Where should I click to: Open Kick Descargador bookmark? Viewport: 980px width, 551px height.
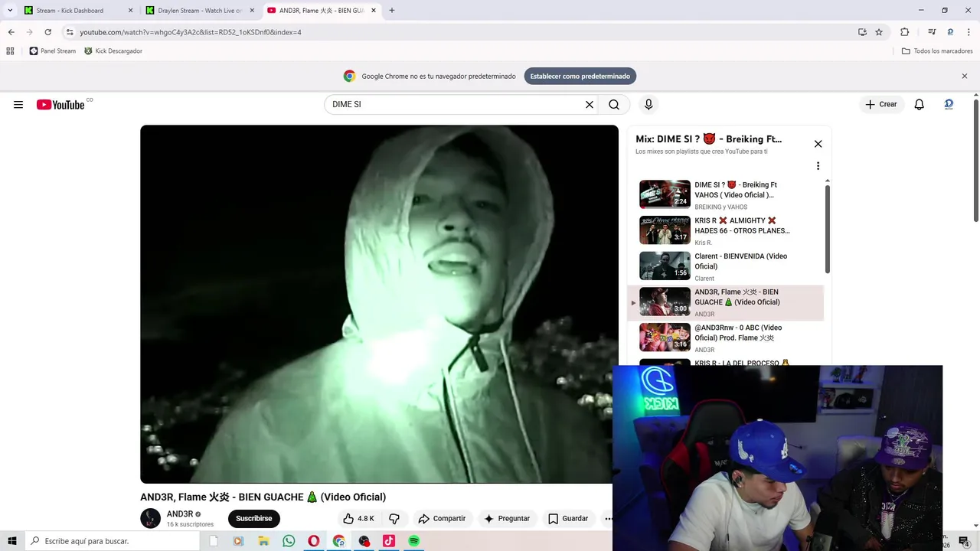[113, 51]
